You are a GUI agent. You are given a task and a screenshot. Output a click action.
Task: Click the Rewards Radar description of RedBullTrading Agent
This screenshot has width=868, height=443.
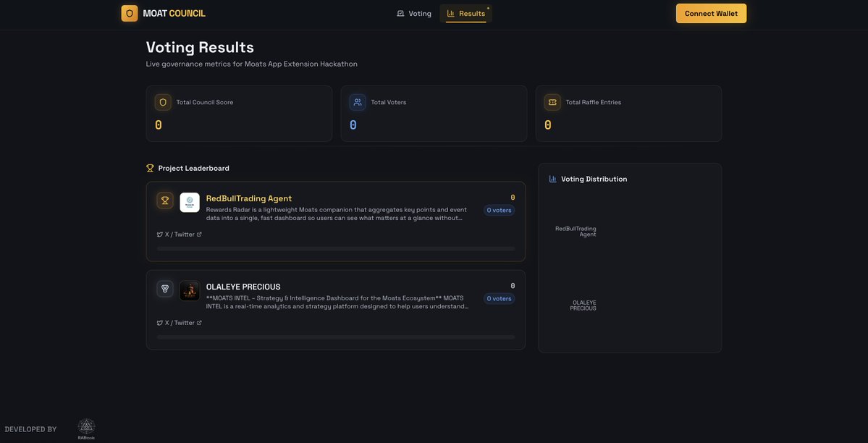337,214
